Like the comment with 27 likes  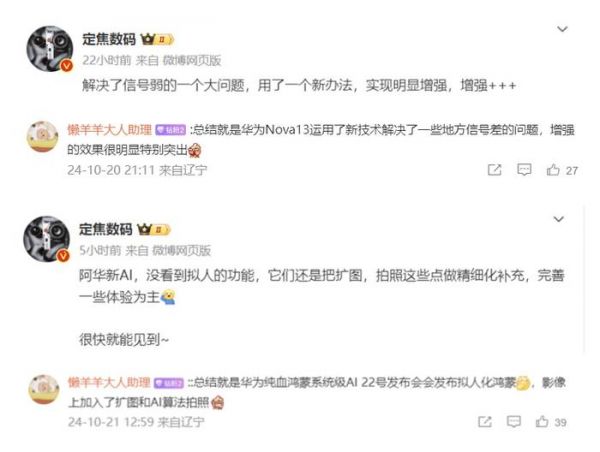pos(553,170)
